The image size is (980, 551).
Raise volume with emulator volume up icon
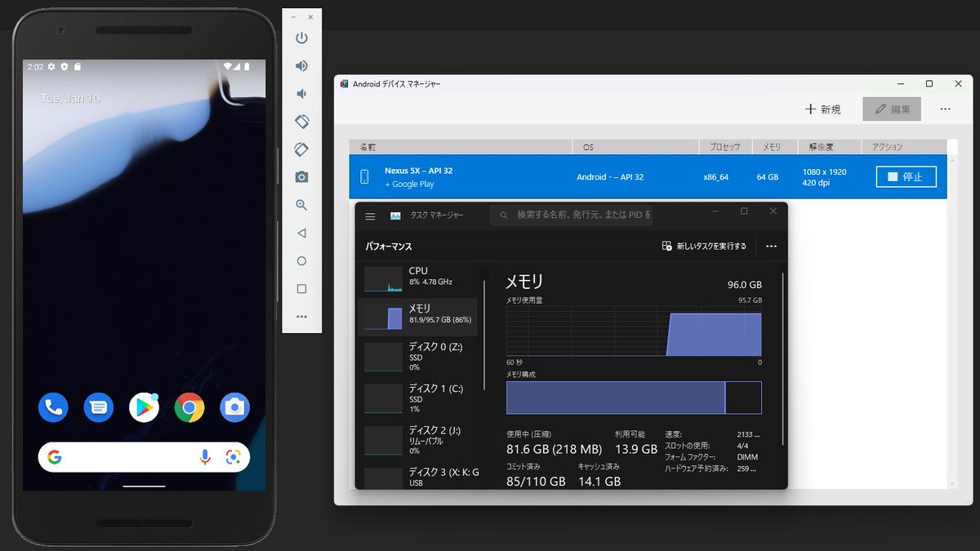coord(301,65)
